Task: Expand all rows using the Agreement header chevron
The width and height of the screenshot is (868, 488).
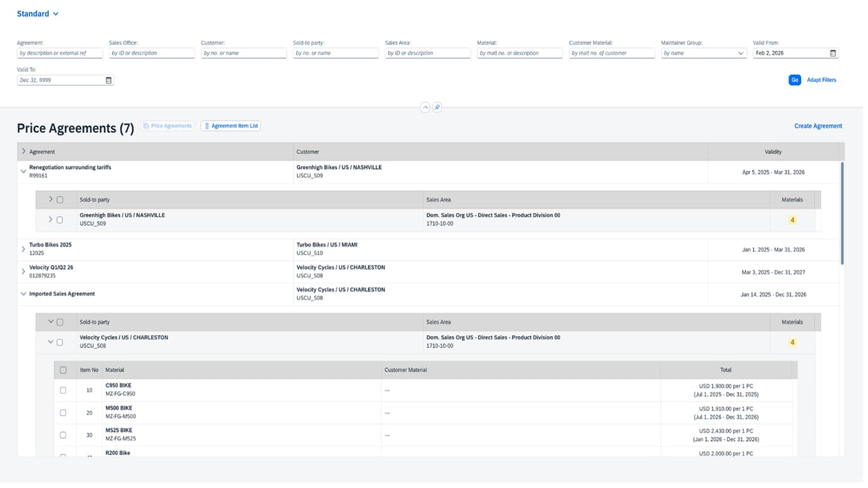Action: point(24,152)
